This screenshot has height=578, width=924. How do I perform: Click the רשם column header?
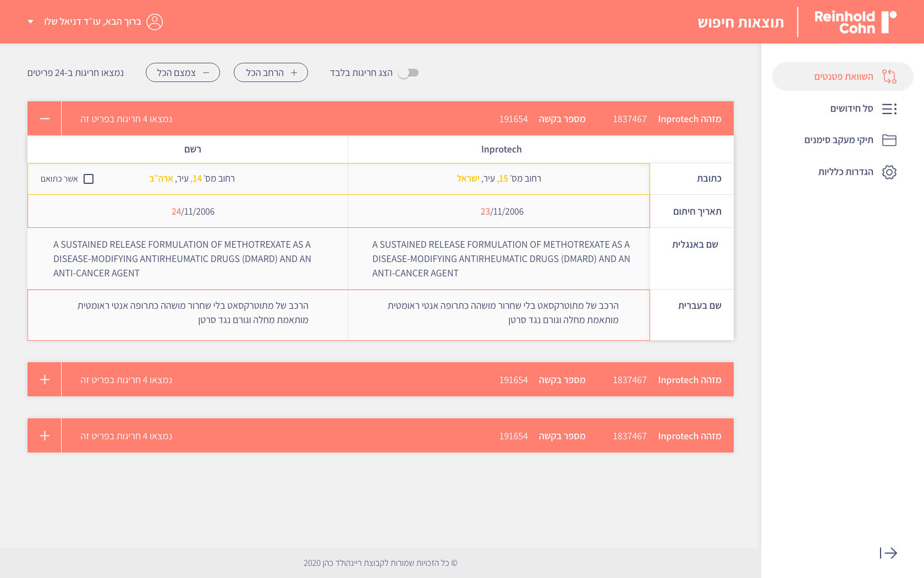[193, 149]
